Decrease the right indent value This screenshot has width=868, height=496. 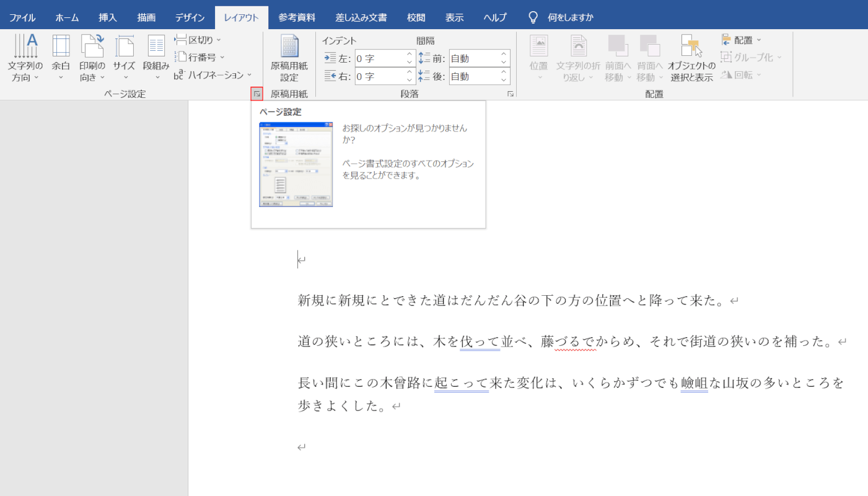click(410, 81)
